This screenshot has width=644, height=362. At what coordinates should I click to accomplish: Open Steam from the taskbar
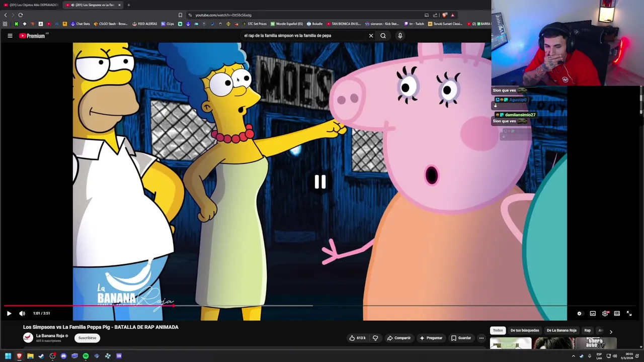41,356
